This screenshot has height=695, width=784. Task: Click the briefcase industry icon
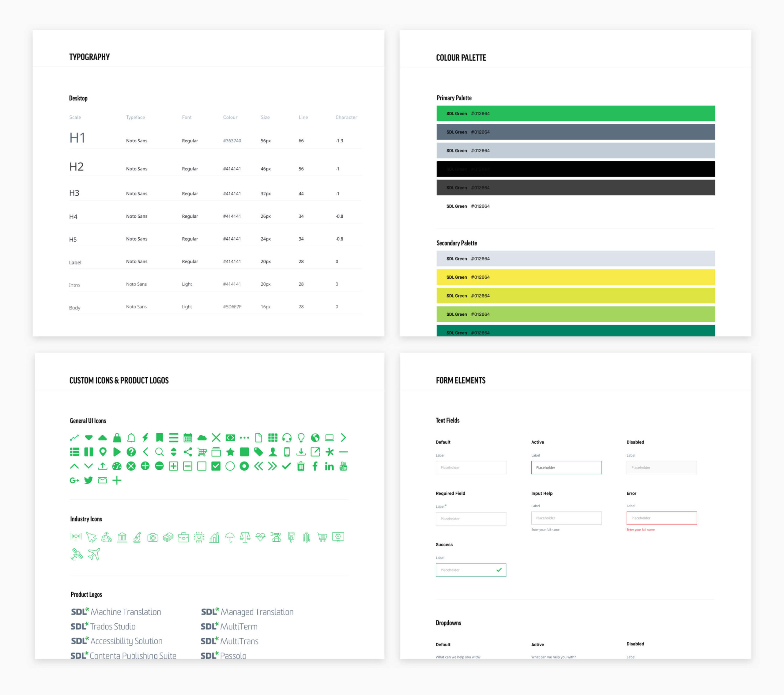click(183, 537)
